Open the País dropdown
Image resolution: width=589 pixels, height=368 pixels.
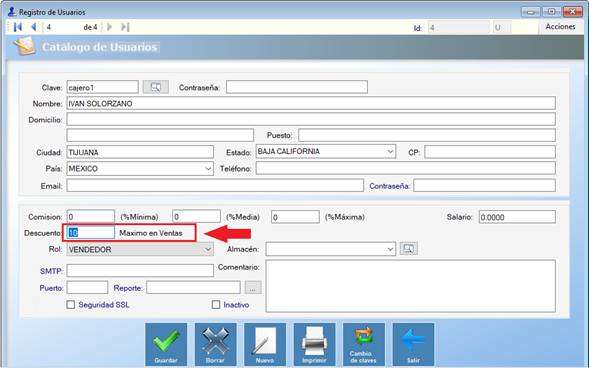click(208, 169)
